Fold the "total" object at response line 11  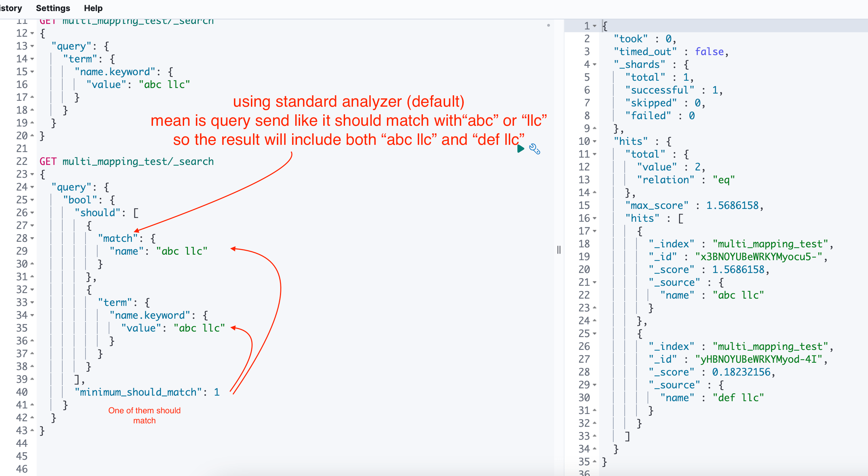(x=595, y=154)
